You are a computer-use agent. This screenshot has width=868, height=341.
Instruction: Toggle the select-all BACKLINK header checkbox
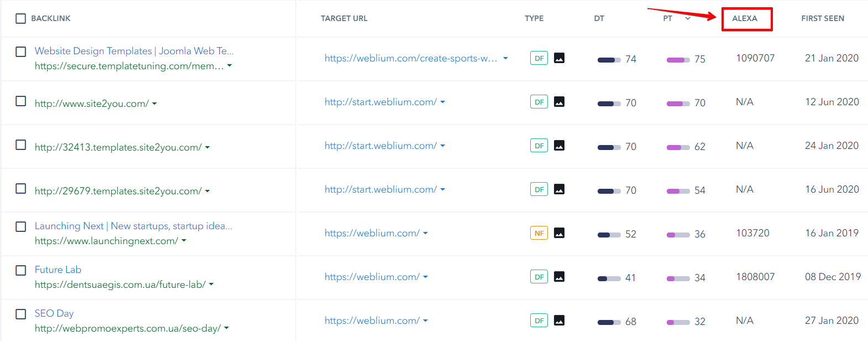pyautogui.click(x=21, y=18)
